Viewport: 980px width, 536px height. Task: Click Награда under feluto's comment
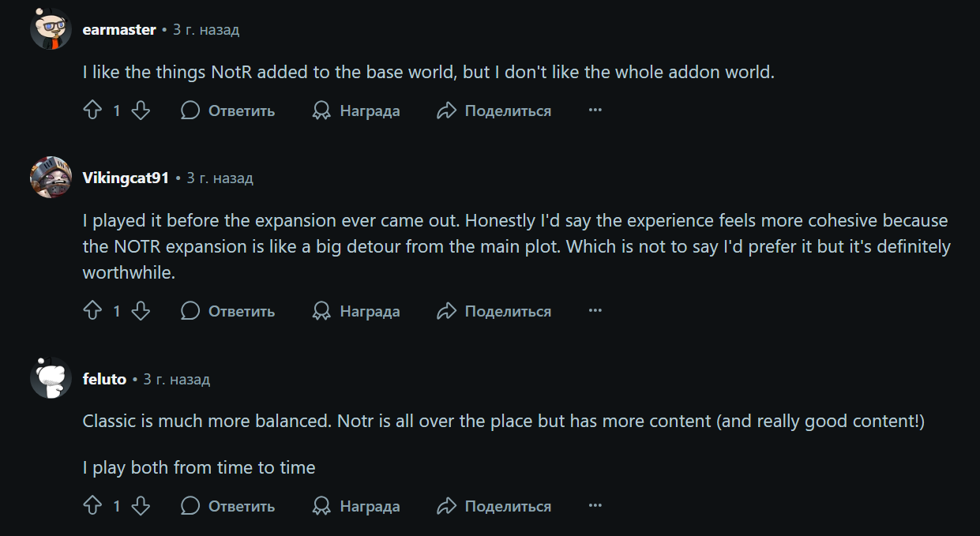tap(355, 506)
